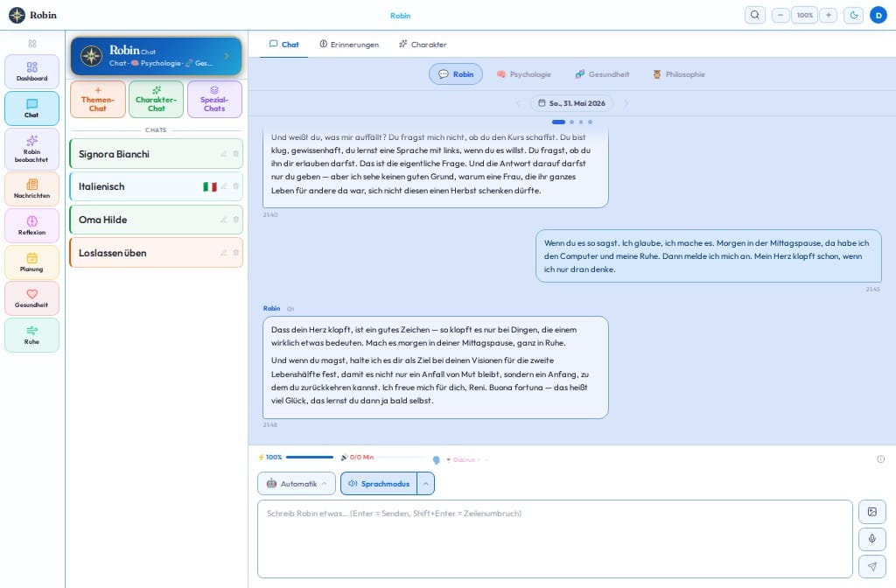The width and height of the screenshot is (896, 588).
Task: Start a new Themen-Chat
Action: pyautogui.click(x=98, y=100)
